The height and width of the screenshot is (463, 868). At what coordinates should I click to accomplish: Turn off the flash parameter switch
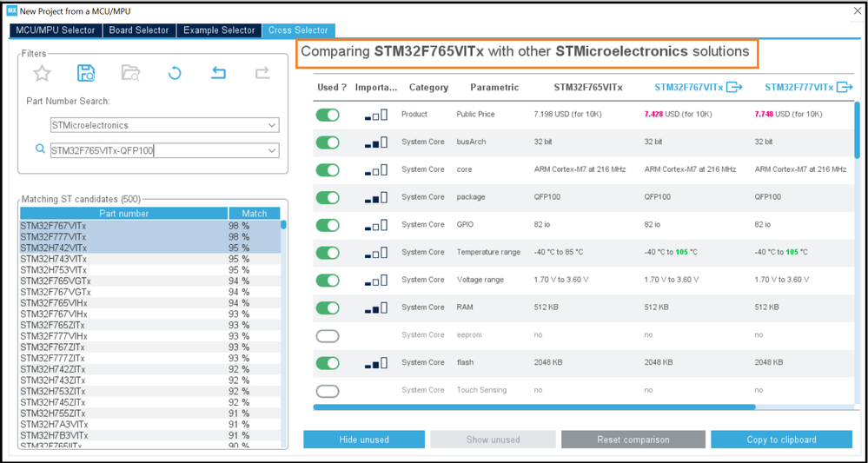[328, 363]
